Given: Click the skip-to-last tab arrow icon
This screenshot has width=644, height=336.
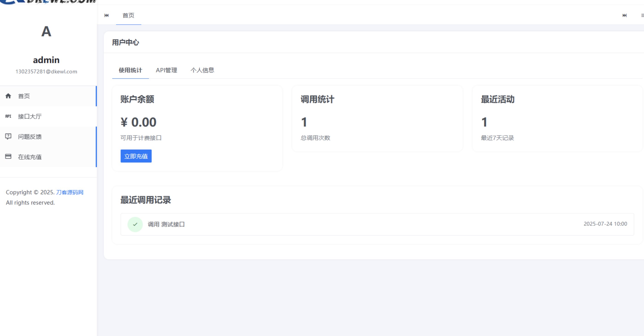Looking at the screenshot, I should tap(624, 15).
